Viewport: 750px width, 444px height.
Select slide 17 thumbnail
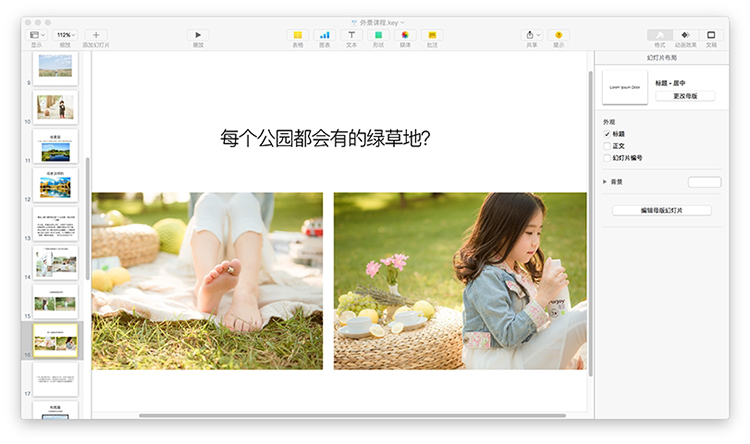coord(55,379)
